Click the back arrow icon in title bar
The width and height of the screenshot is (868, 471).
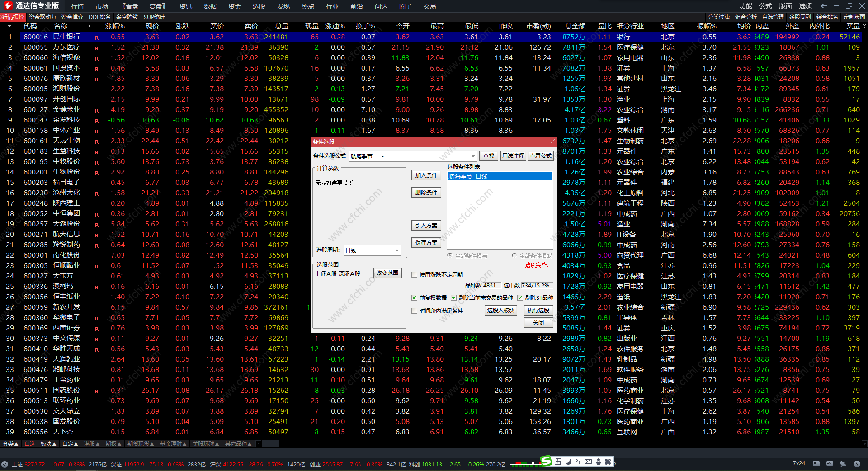point(824,6)
